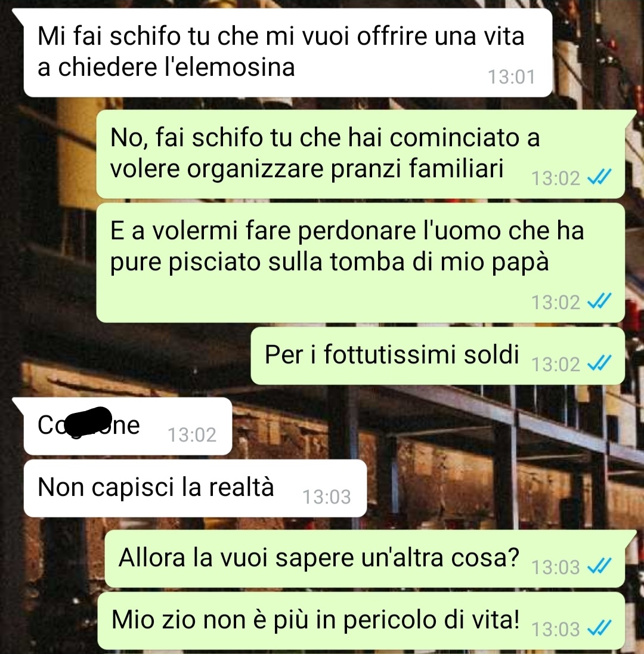Tap the double check on 'Mio zio non è più' message

[599, 628]
